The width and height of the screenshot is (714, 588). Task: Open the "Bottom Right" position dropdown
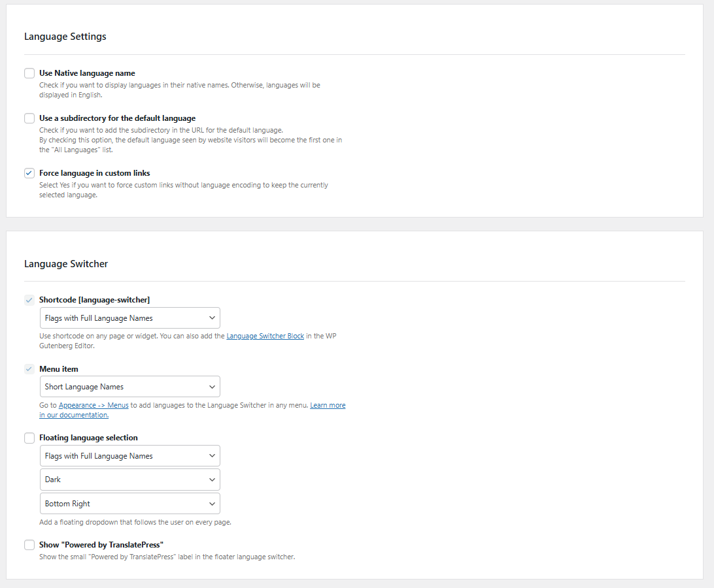point(129,503)
